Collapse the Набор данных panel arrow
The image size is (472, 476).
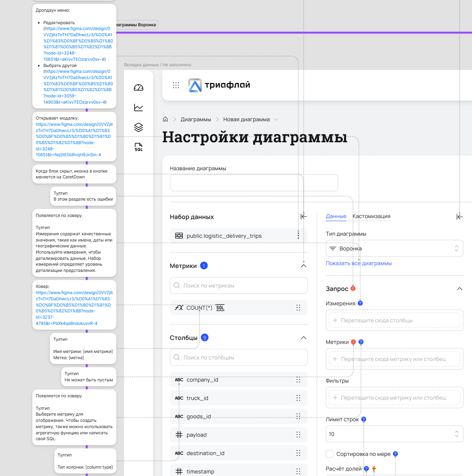(x=304, y=217)
